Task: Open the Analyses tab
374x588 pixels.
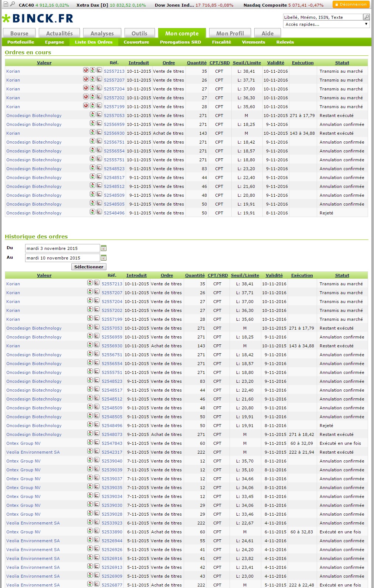Action: pos(102,33)
